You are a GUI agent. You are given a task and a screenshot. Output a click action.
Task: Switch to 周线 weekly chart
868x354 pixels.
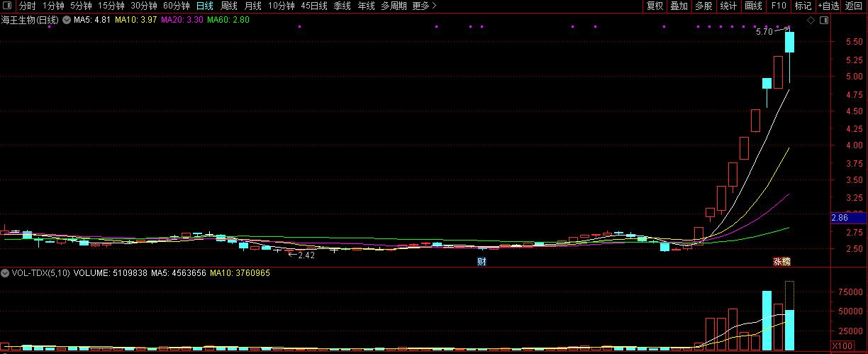229,6
